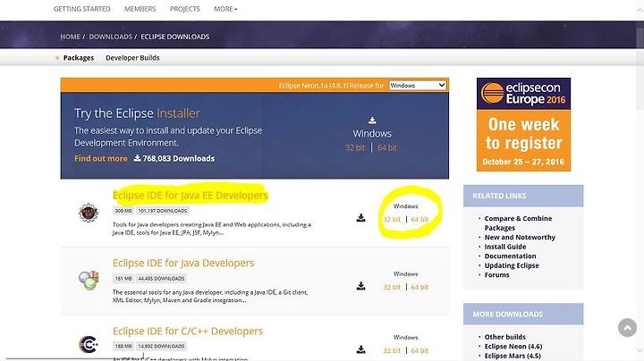Viewport: 644px width, 361px height.
Task: Click the download count icon beside 768,083 Downloads
Action: pyautogui.click(x=137, y=158)
